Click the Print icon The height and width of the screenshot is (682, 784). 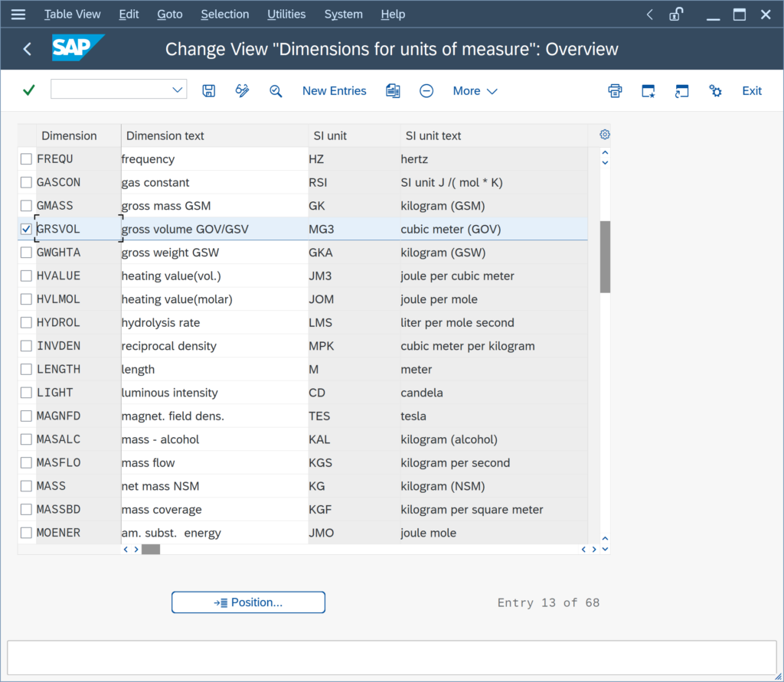click(x=615, y=90)
